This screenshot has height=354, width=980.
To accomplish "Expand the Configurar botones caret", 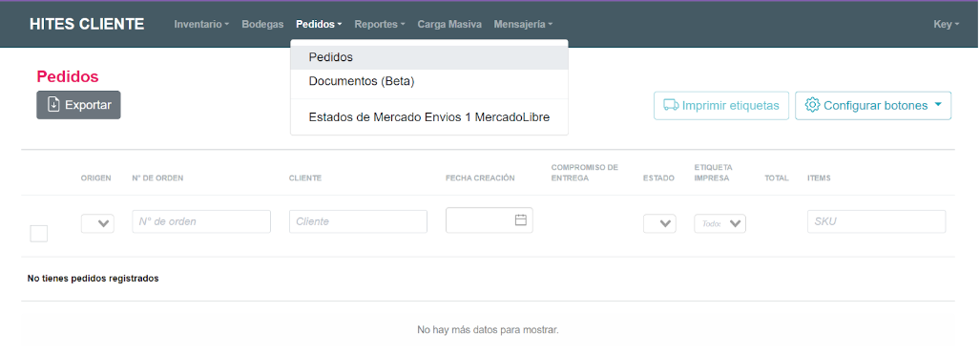I will pos(938,105).
